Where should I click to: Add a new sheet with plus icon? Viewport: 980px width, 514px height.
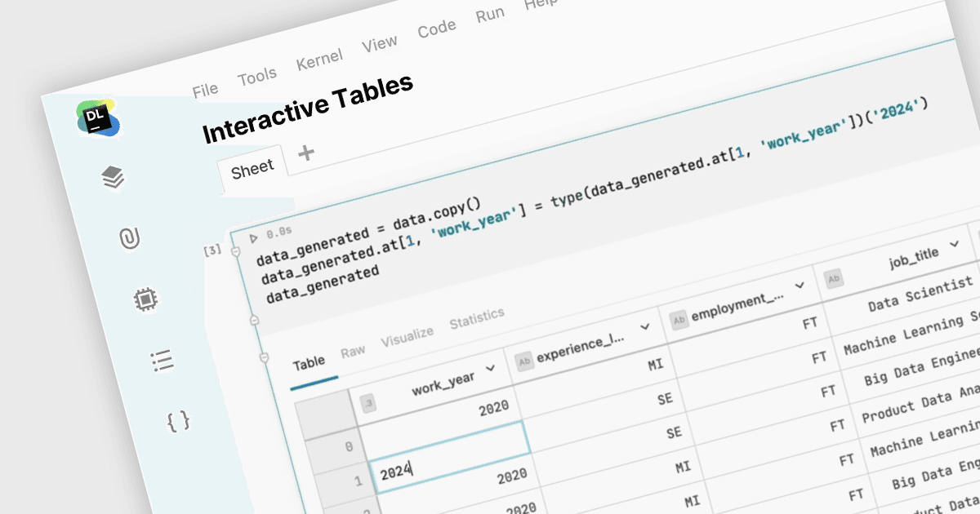coord(306,153)
